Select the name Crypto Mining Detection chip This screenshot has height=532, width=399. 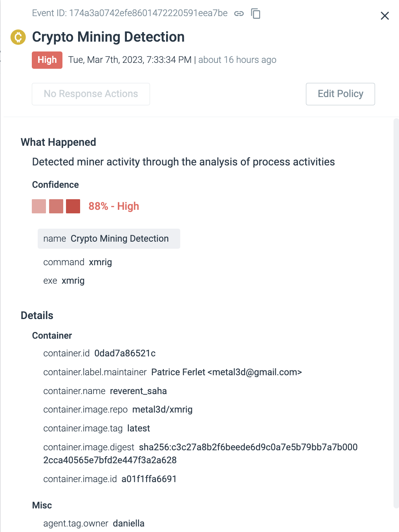click(x=109, y=238)
